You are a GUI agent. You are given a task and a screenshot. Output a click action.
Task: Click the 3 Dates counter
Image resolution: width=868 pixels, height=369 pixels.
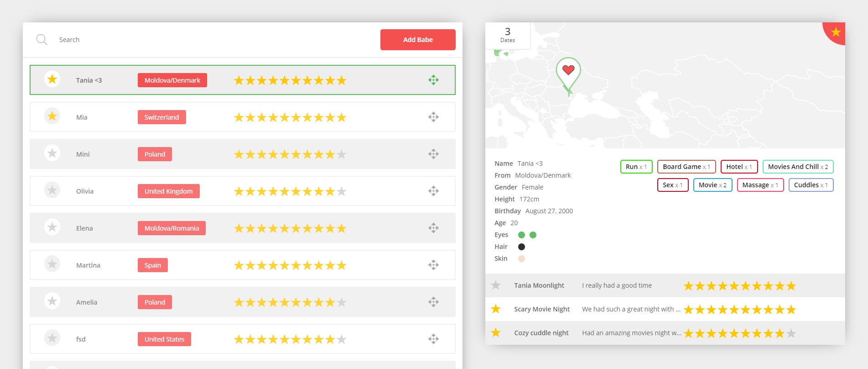508,35
